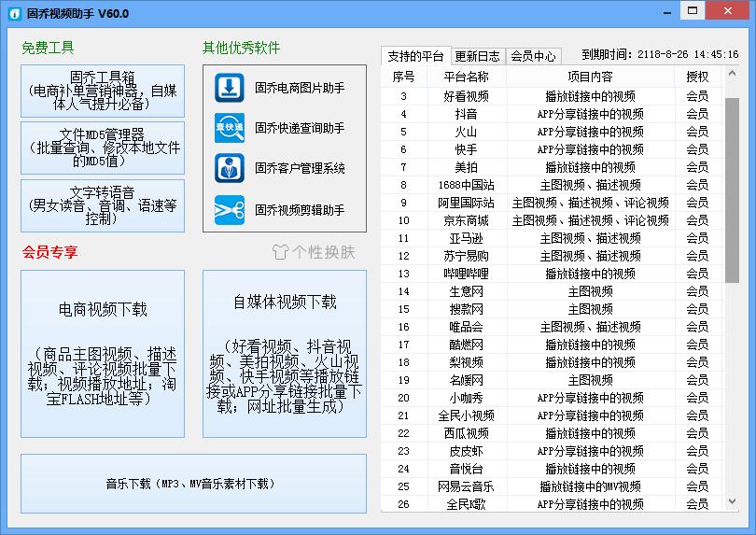This screenshot has width=756, height=535.
Task: Select the 1688中国站 row
Action: [x=552, y=185]
